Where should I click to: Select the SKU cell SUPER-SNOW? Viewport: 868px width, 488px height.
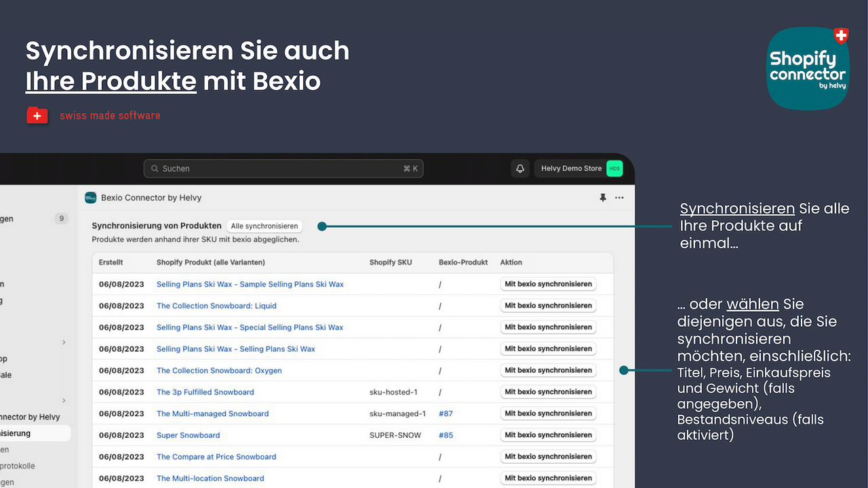395,435
